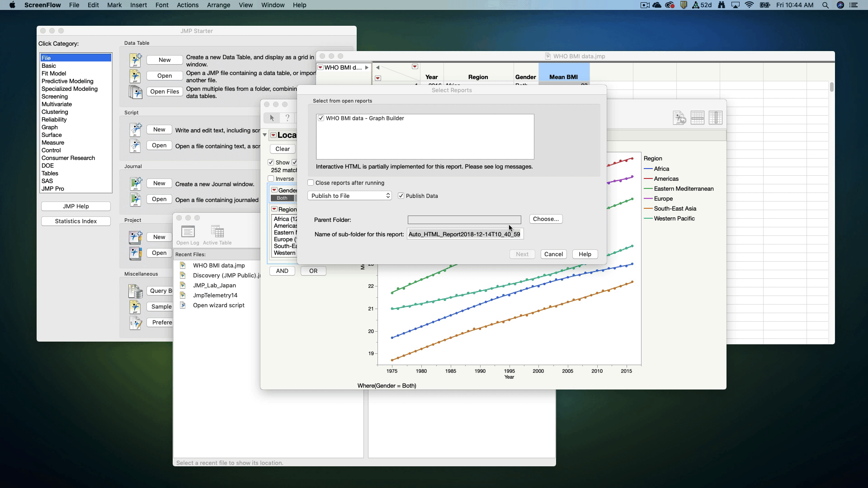Select the arrow cursor tool

coord(272,118)
